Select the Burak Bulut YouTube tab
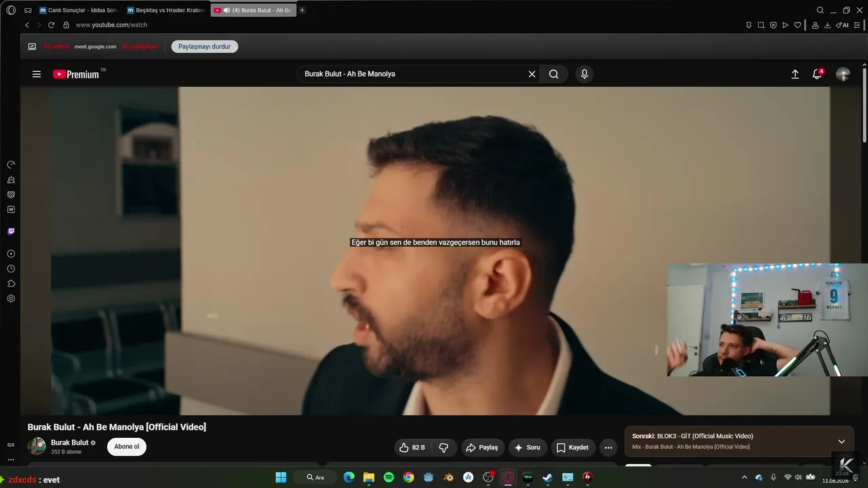 [253, 10]
